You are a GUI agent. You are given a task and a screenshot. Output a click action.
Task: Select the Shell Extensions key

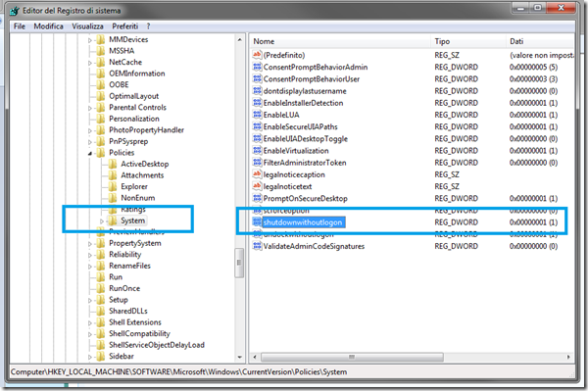point(135,322)
